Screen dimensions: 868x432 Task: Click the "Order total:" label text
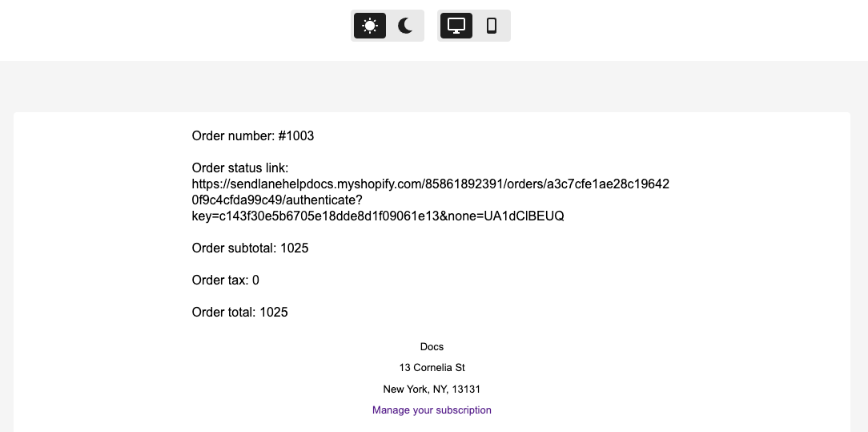click(x=224, y=313)
